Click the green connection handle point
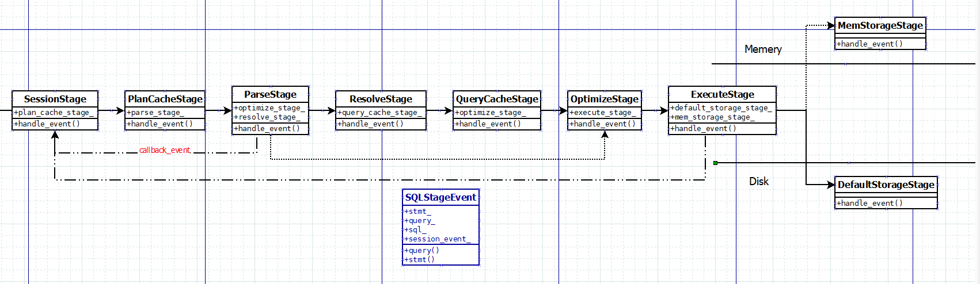Viewport: 980px width, 284px height. (x=715, y=163)
